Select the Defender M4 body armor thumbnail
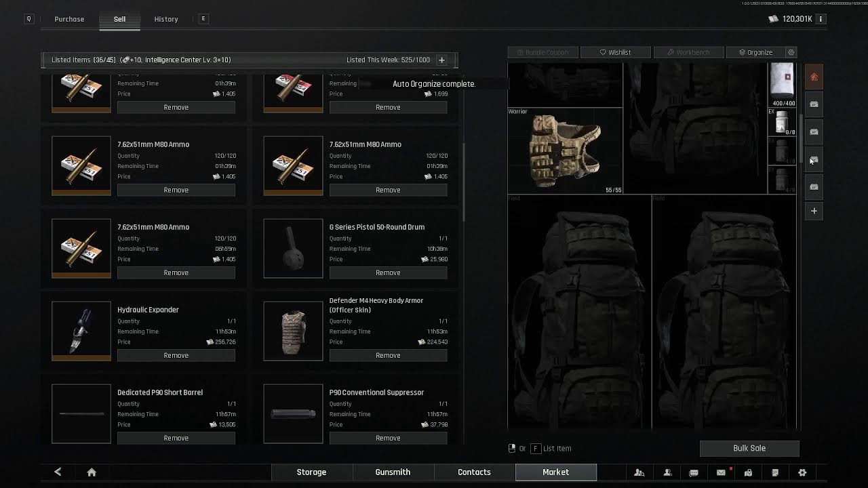Screen dimensions: 868x488 [x=293, y=331]
